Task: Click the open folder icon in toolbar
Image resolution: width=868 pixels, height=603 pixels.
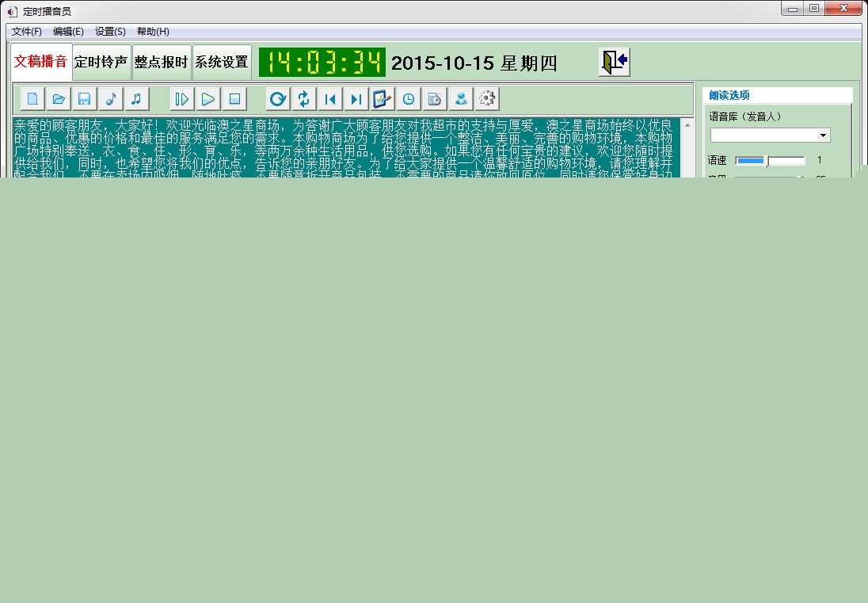Action: (58, 99)
